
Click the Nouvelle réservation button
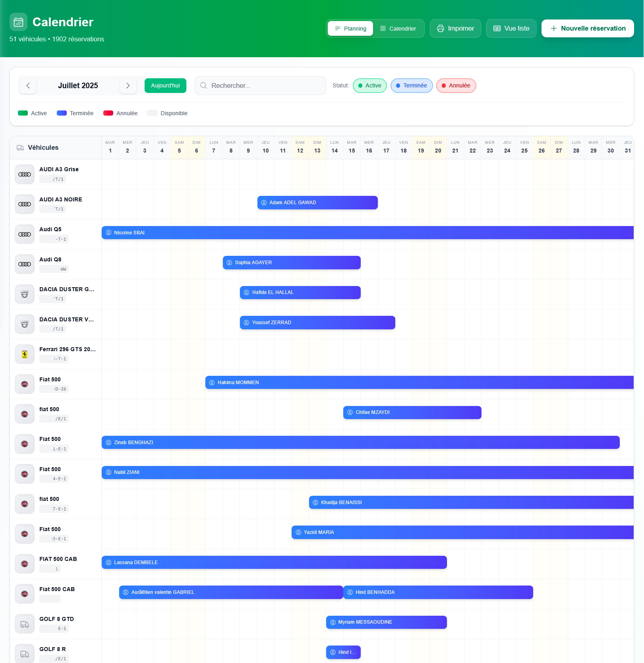point(587,28)
